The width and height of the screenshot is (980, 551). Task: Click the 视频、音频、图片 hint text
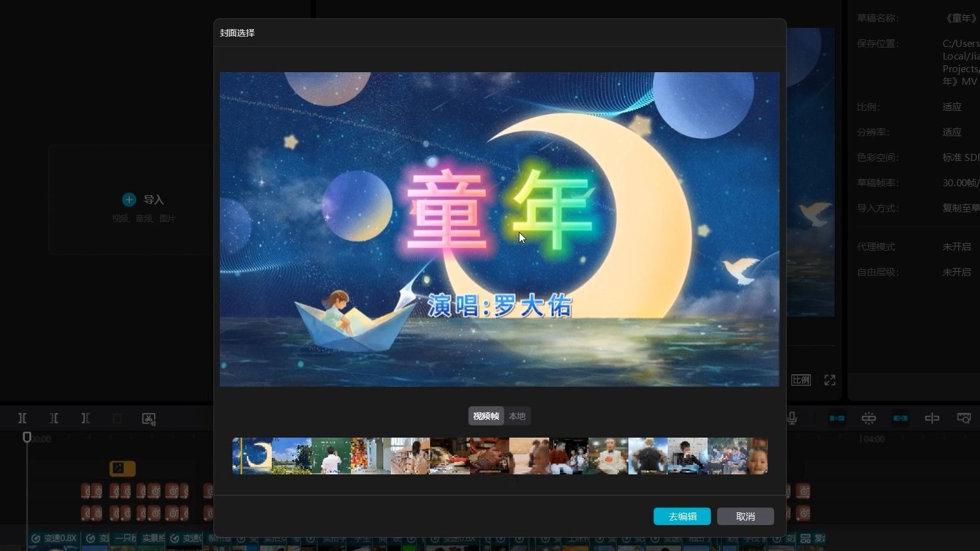(144, 218)
